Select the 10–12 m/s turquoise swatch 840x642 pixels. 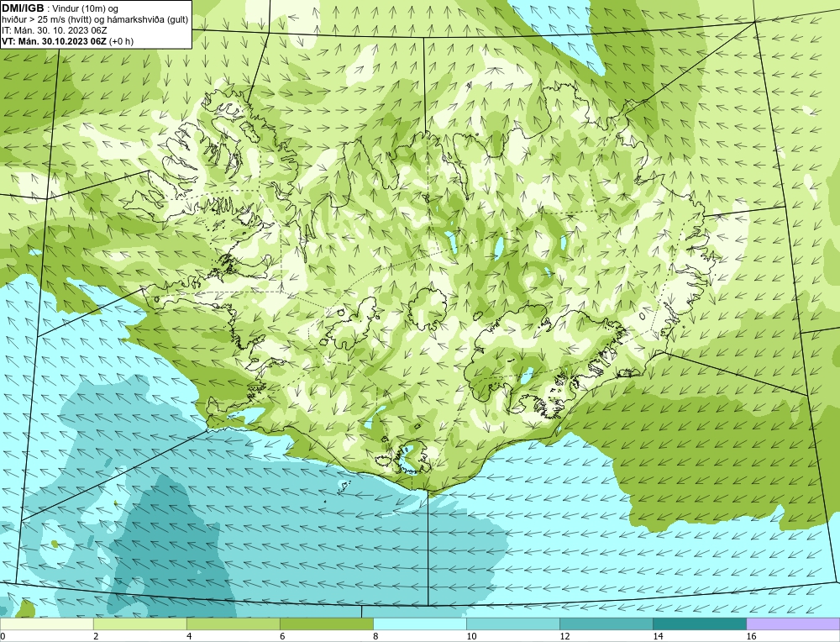pos(512,624)
